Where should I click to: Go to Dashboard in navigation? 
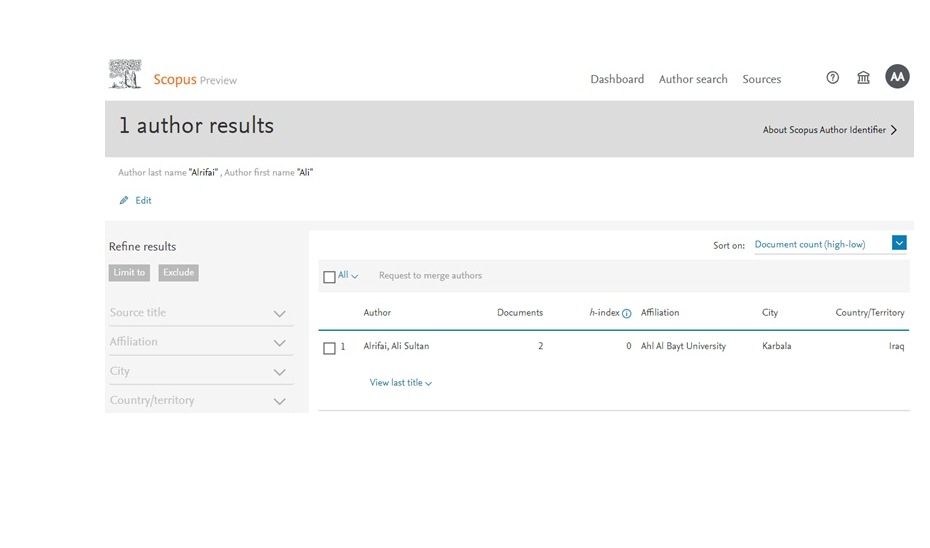pyautogui.click(x=617, y=79)
